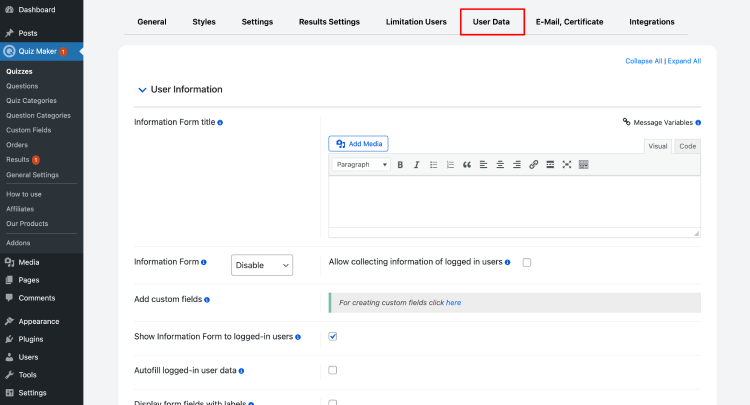
Task: Insert a numbered list in the editor
Action: pos(450,164)
